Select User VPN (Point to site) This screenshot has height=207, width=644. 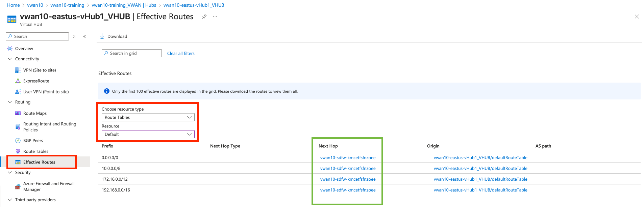(x=46, y=92)
